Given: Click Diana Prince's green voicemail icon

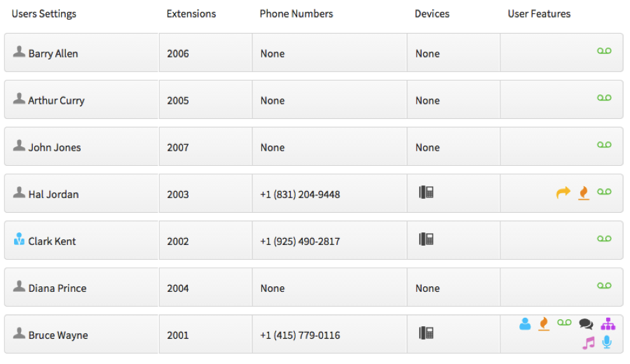Looking at the screenshot, I should 604,286.
